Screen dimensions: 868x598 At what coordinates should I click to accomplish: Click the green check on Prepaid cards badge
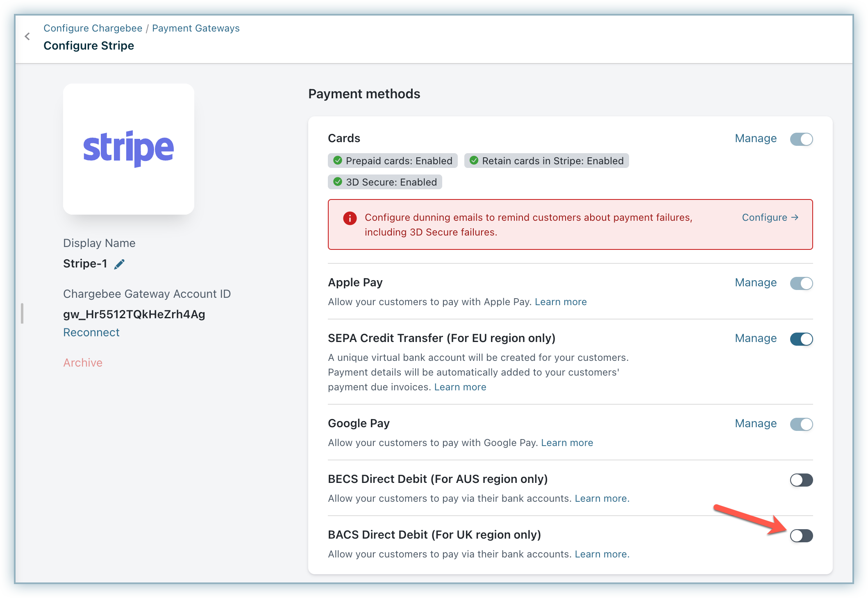338,161
